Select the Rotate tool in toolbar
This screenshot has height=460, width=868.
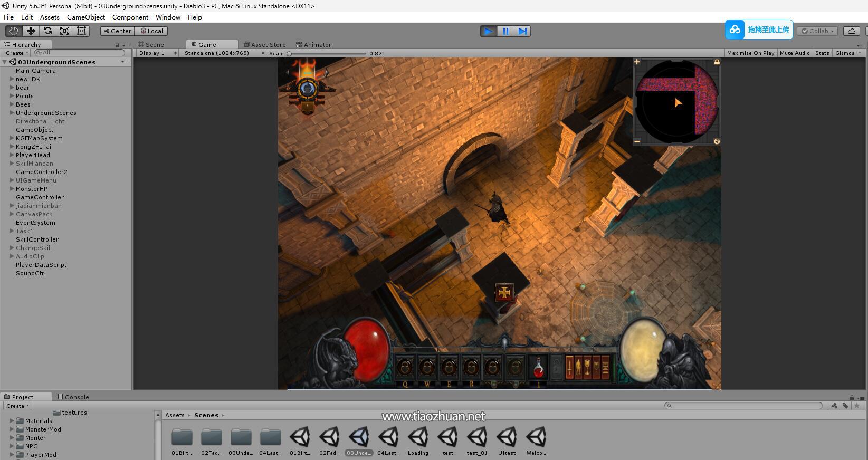coord(47,31)
